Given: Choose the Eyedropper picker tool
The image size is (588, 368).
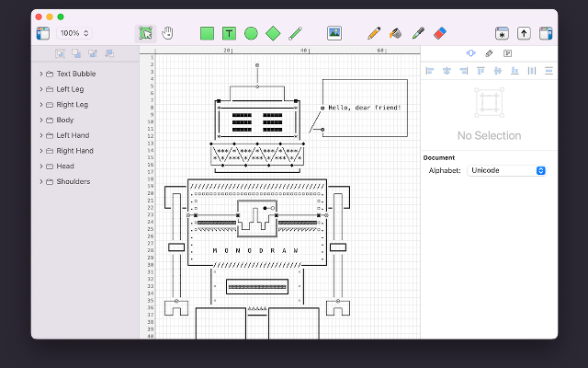Looking at the screenshot, I should click(x=418, y=33).
